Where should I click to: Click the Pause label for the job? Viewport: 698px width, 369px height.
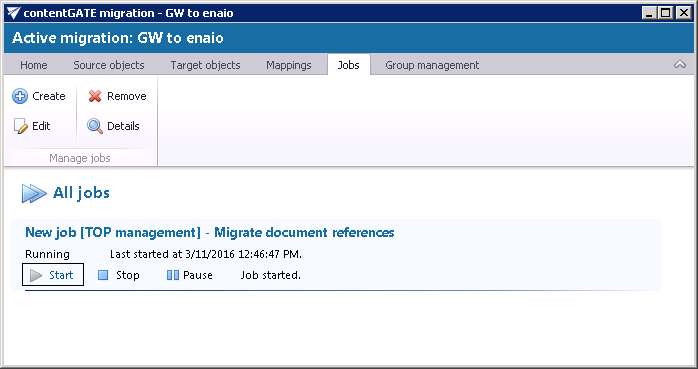coord(198,275)
